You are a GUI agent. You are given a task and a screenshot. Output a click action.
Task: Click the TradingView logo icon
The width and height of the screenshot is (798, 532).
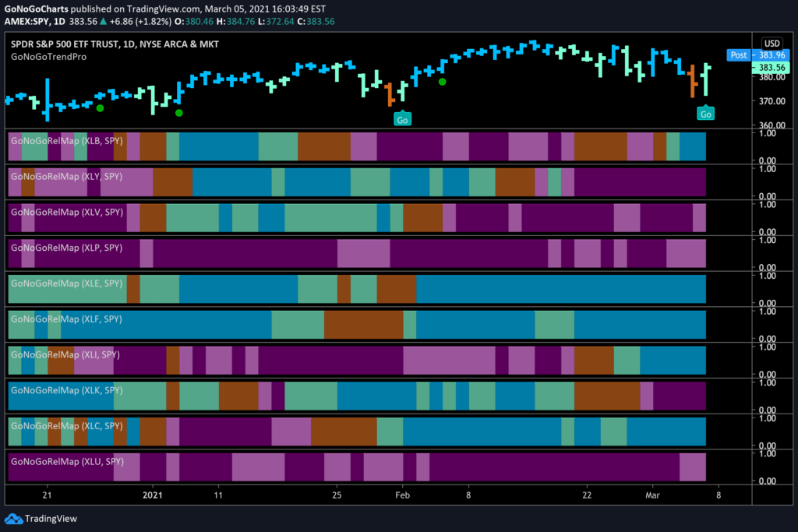[13, 519]
